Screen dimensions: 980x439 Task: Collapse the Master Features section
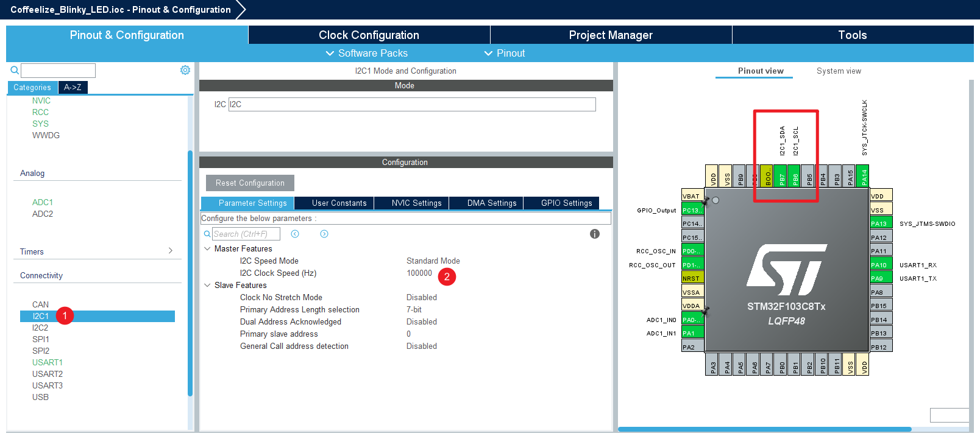[207, 248]
